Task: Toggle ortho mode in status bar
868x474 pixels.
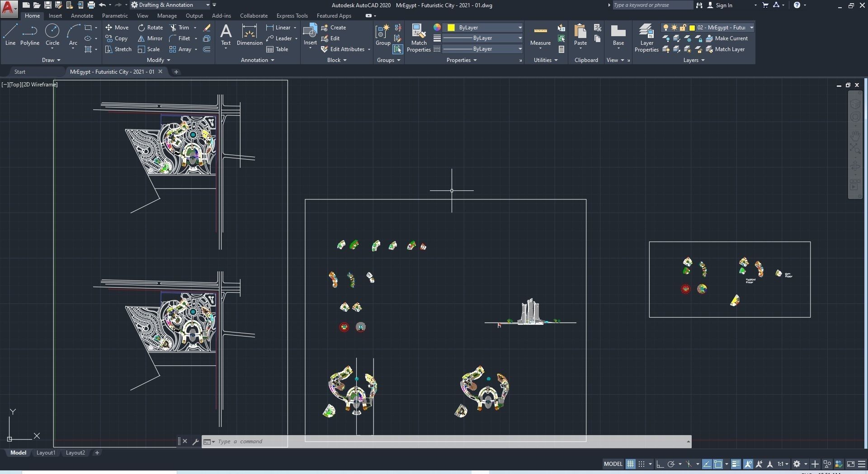Action: click(x=660, y=464)
